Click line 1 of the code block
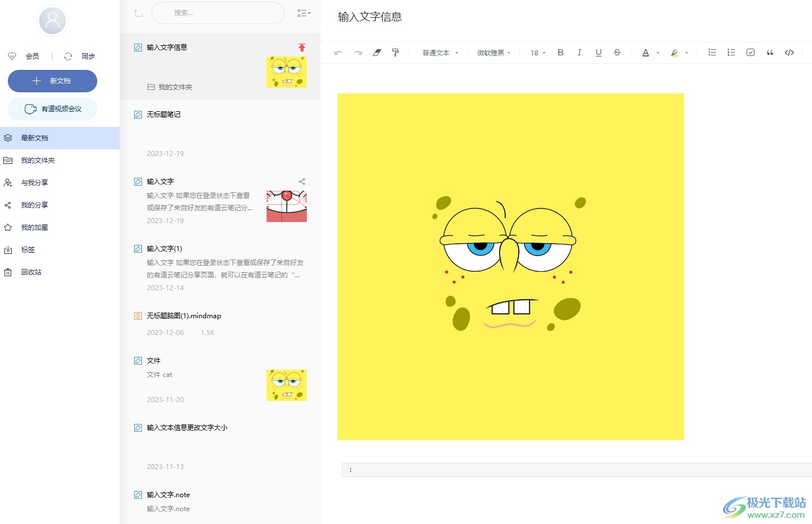The height and width of the screenshot is (524, 812). (577, 470)
